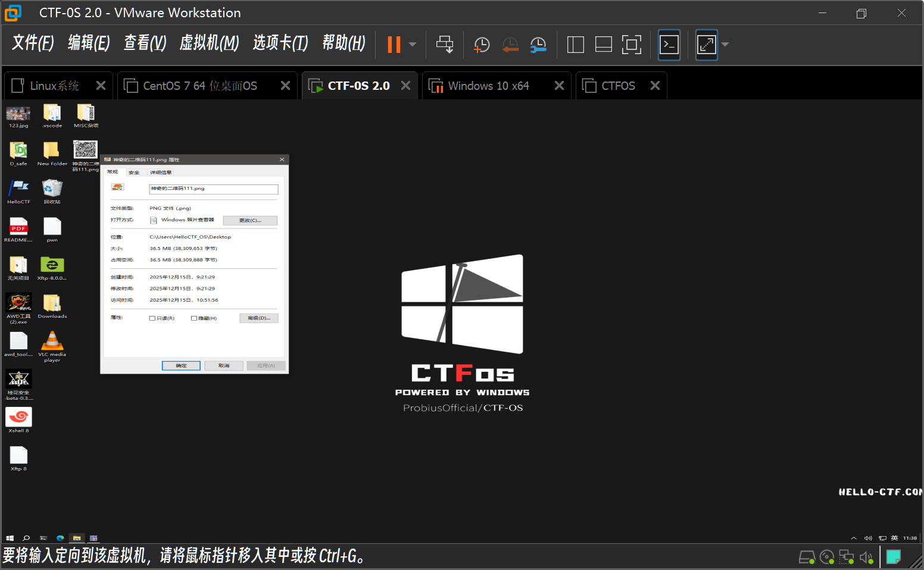
Task: Click the VMware hard disk status icon
Action: tap(807, 558)
